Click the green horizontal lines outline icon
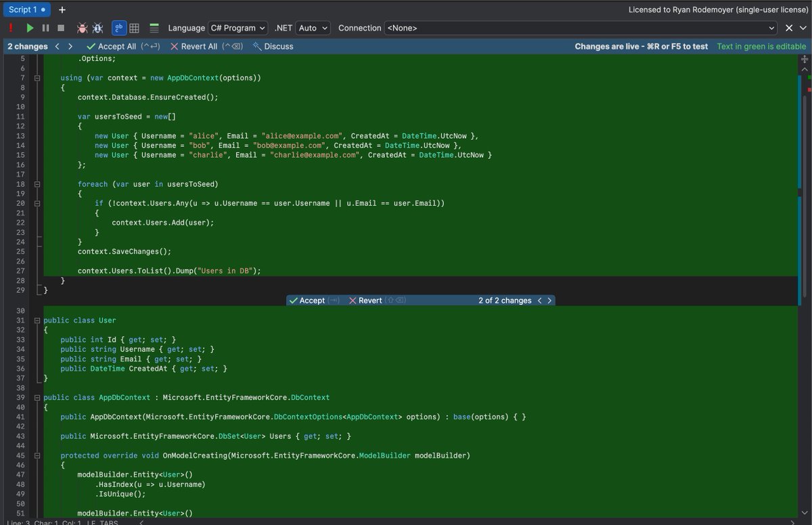812x525 pixels. [x=154, y=28]
